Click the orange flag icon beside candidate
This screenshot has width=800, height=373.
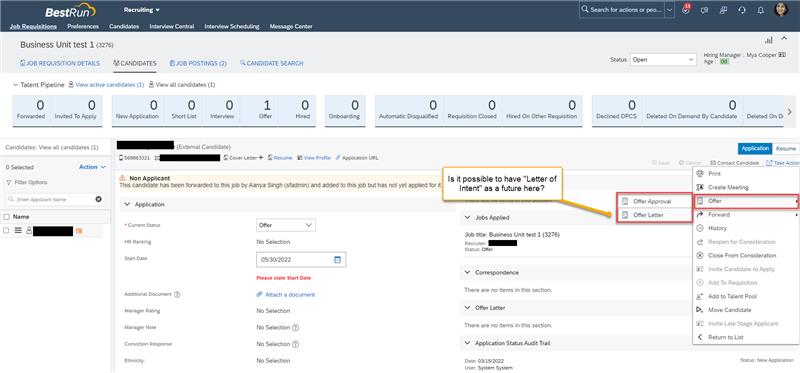pyautogui.click(x=79, y=231)
